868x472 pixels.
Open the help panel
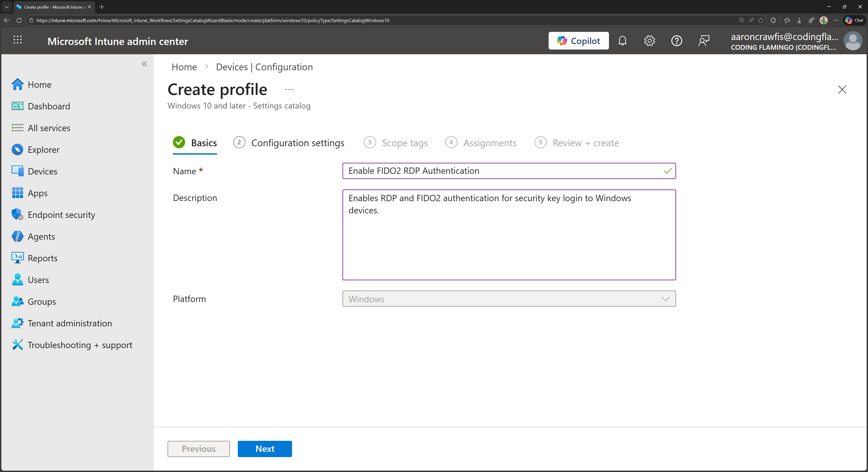point(677,40)
